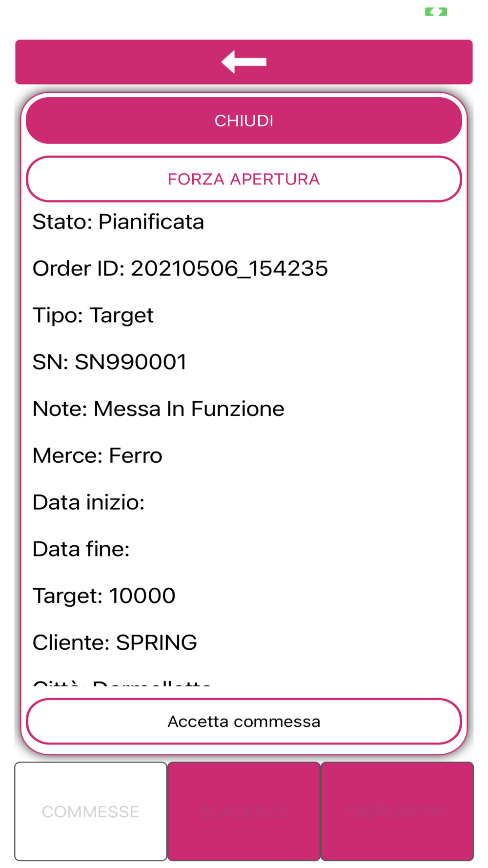Tap the Note: Messa In Funzione row

159,409
